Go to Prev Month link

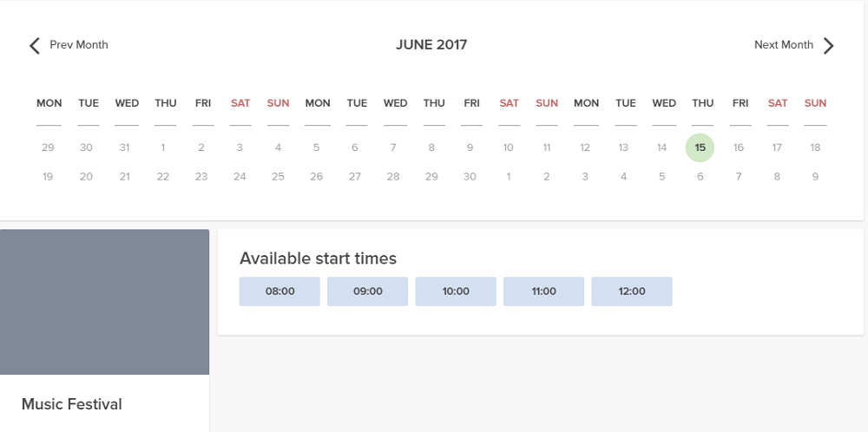click(x=78, y=45)
